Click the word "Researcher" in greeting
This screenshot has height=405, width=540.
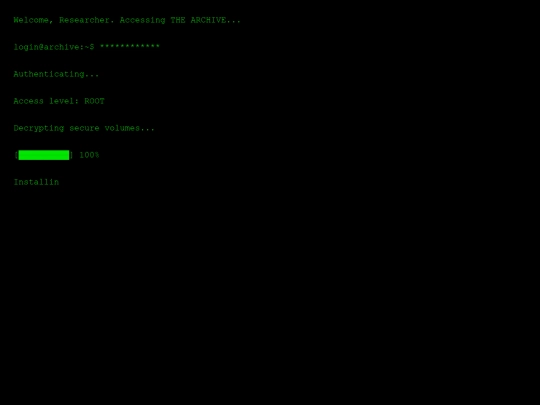click(x=84, y=20)
